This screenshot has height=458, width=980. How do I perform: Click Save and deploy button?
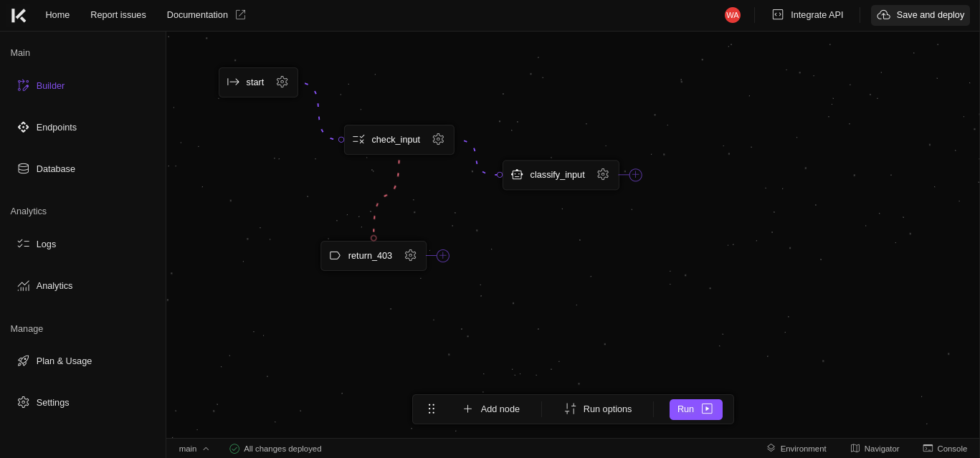pos(920,15)
